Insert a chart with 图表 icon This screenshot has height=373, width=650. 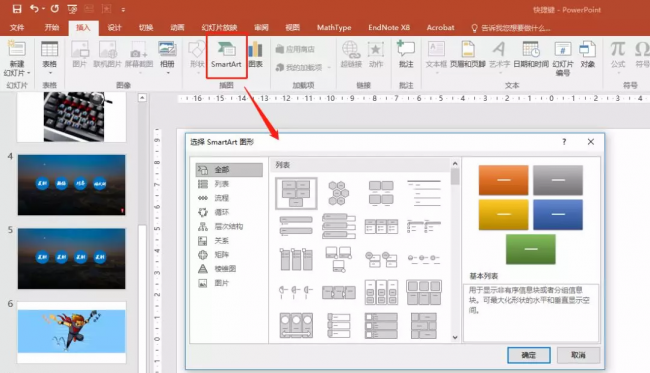tap(255, 54)
